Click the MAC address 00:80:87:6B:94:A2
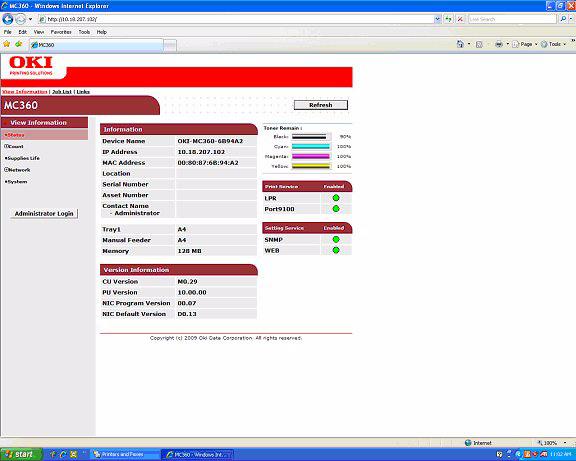 coord(208,163)
